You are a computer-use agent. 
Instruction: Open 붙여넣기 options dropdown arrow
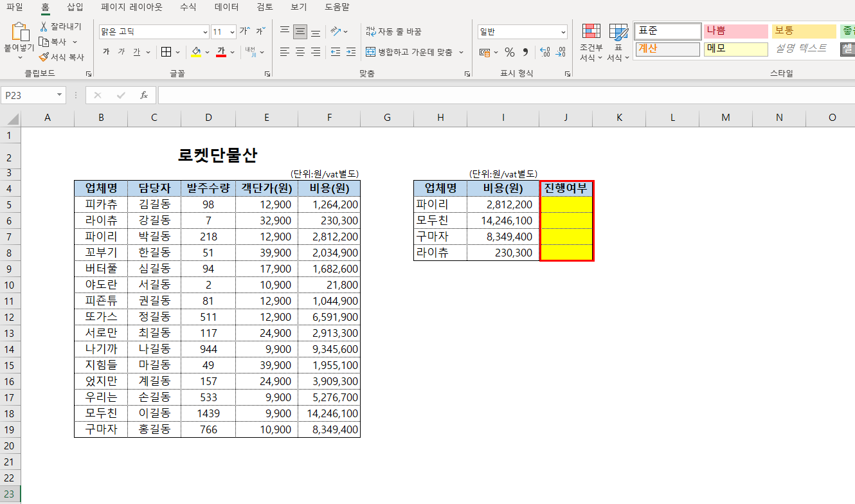pos(20,59)
